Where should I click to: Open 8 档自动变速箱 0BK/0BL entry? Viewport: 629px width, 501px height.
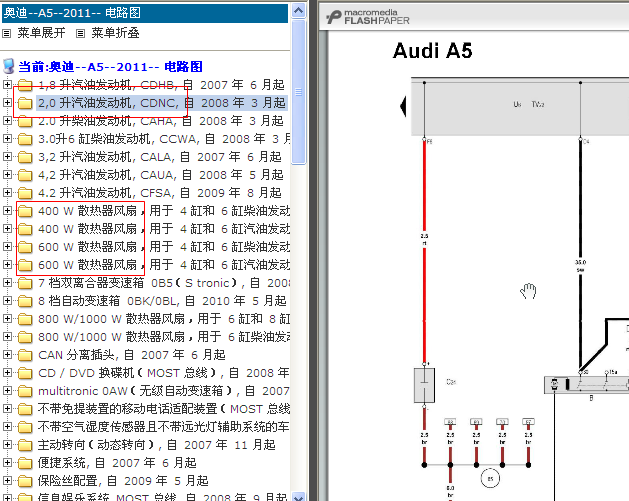click(162, 301)
